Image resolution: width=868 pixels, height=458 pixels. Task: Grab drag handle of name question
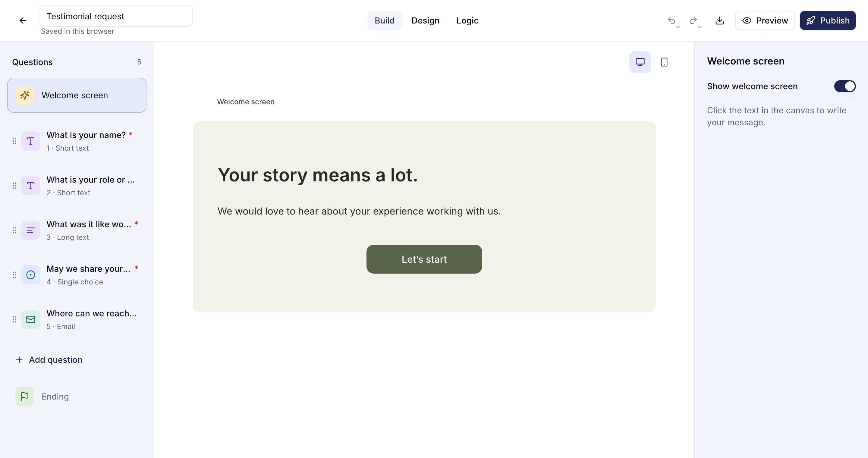click(x=14, y=141)
